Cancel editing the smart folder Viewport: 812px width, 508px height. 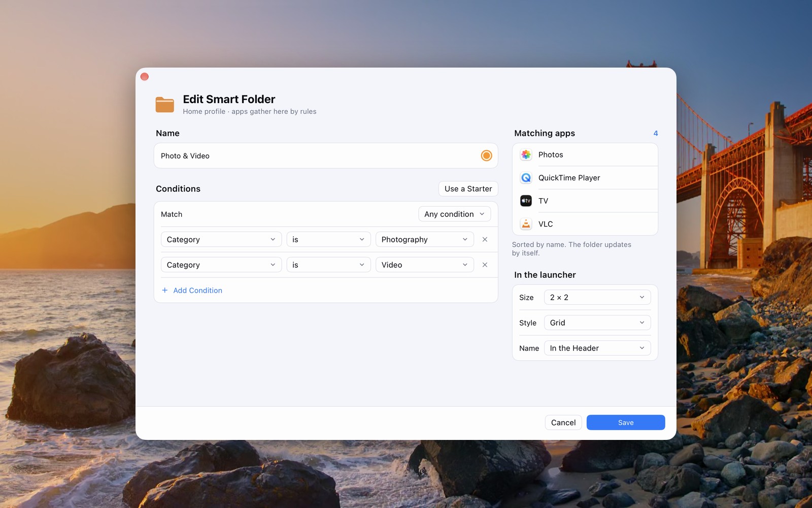pos(563,422)
